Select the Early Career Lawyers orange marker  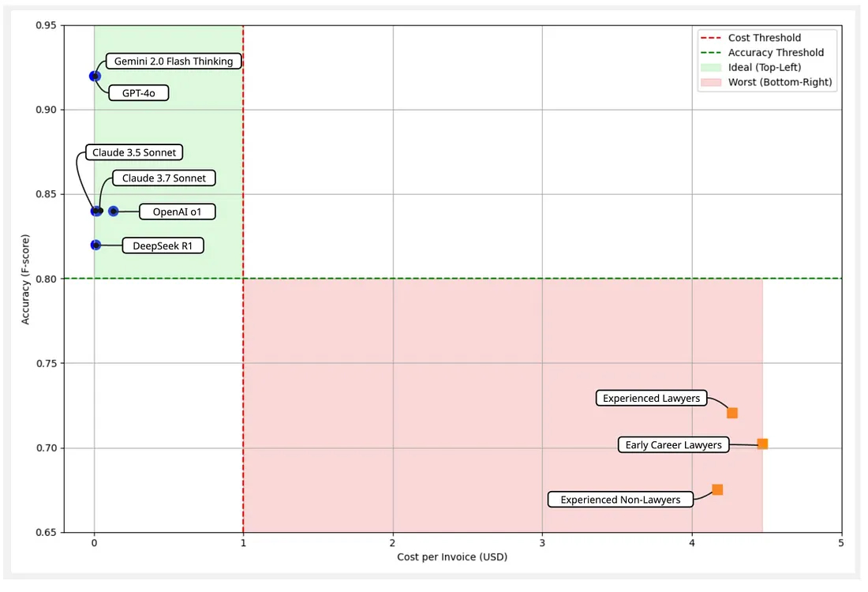[x=762, y=444]
